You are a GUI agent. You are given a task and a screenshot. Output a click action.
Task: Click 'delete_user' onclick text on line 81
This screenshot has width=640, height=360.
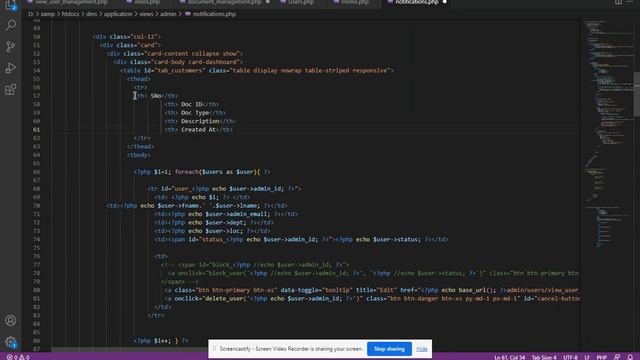point(224,298)
